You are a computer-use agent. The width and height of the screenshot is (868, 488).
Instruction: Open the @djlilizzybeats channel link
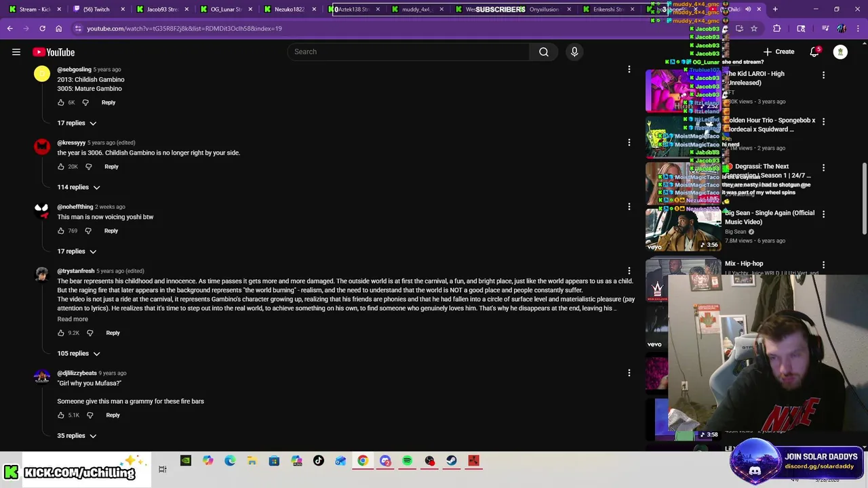(x=77, y=373)
